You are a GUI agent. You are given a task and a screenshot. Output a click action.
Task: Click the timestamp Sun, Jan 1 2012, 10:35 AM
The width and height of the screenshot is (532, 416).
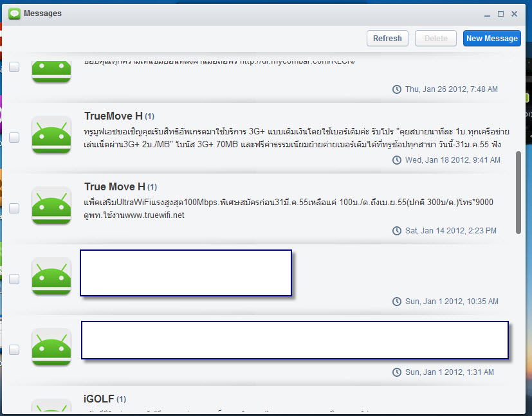[x=452, y=302]
